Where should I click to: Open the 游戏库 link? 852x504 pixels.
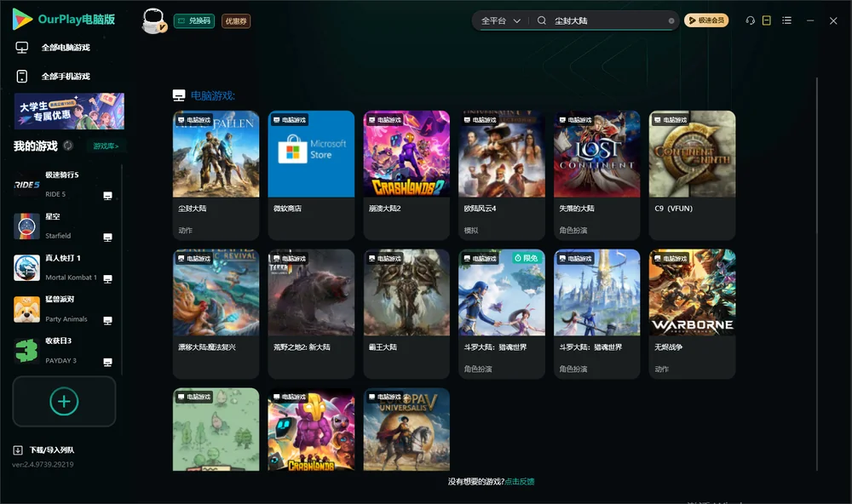(x=106, y=146)
